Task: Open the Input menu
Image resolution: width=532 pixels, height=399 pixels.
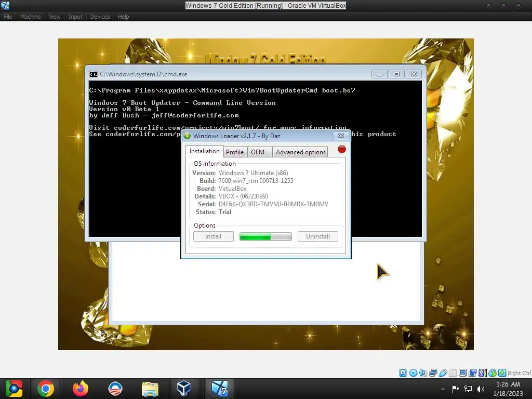Action: tap(75, 17)
